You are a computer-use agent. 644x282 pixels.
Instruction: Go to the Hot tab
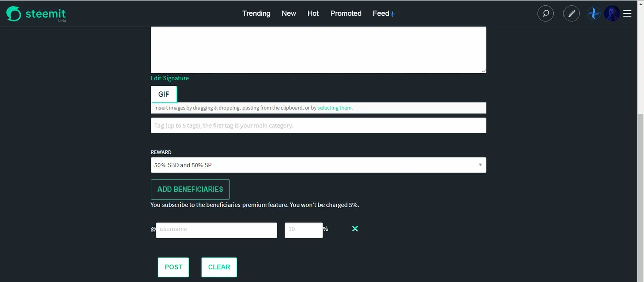313,13
